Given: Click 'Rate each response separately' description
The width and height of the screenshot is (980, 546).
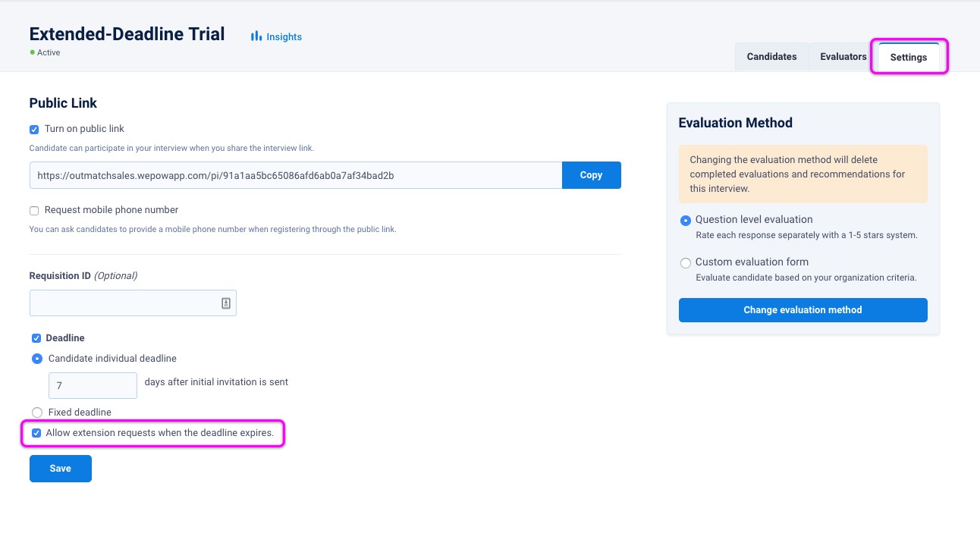Looking at the screenshot, I should tap(806, 235).
